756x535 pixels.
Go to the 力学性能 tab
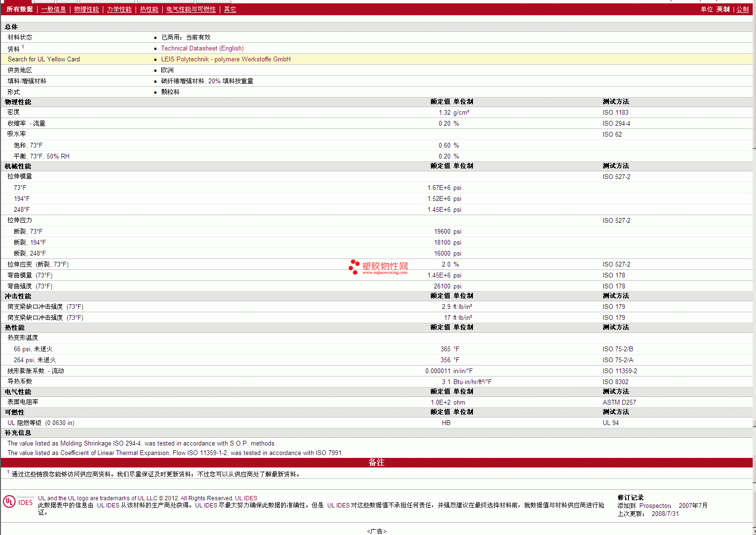coord(119,10)
